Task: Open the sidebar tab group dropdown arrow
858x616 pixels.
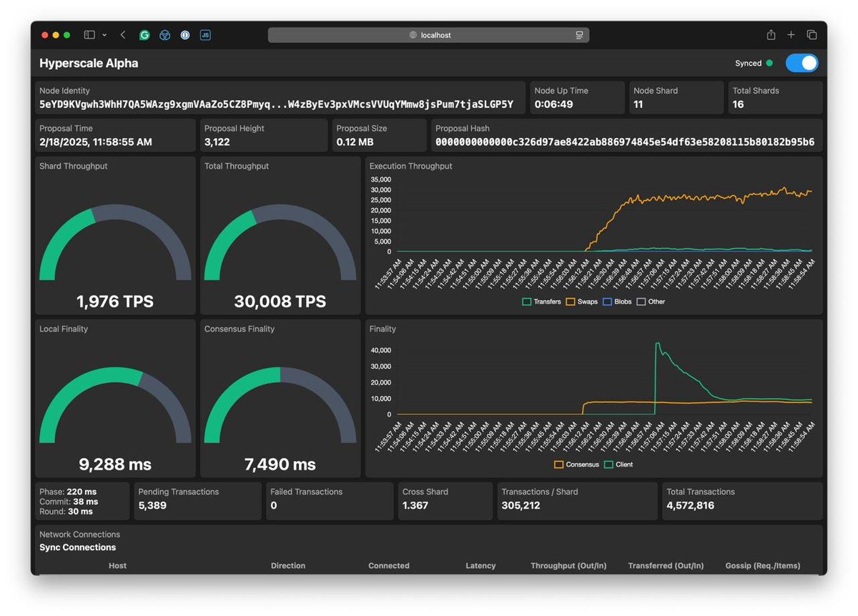Action: click(104, 35)
